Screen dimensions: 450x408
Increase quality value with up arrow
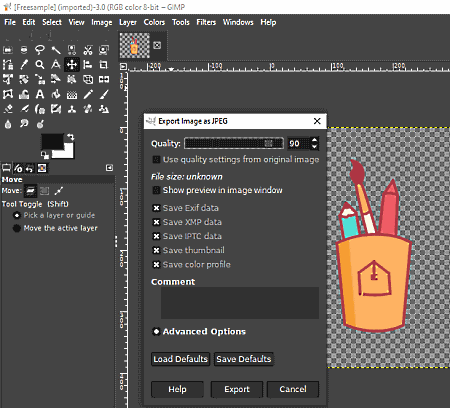coord(314,140)
